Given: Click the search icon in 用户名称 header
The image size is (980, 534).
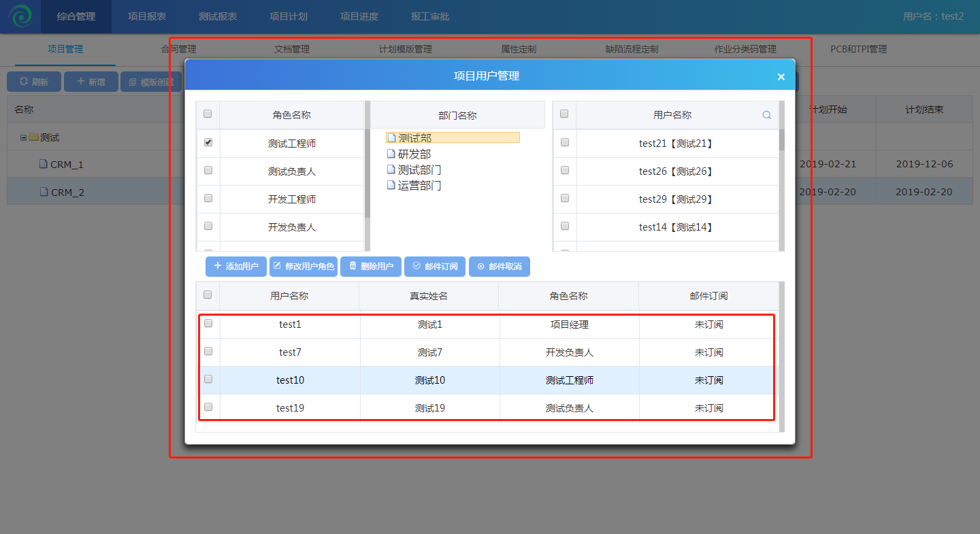Looking at the screenshot, I should coord(766,115).
